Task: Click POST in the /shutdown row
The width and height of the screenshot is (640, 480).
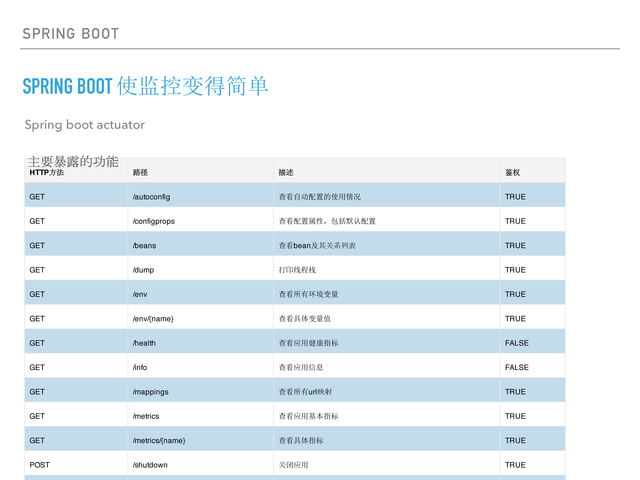Action: point(40,465)
